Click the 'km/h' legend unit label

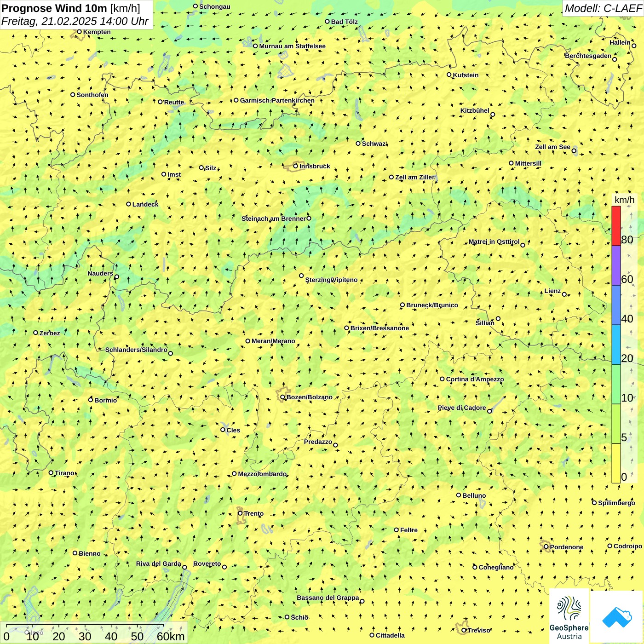pyautogui.click(x=624, y=200)
